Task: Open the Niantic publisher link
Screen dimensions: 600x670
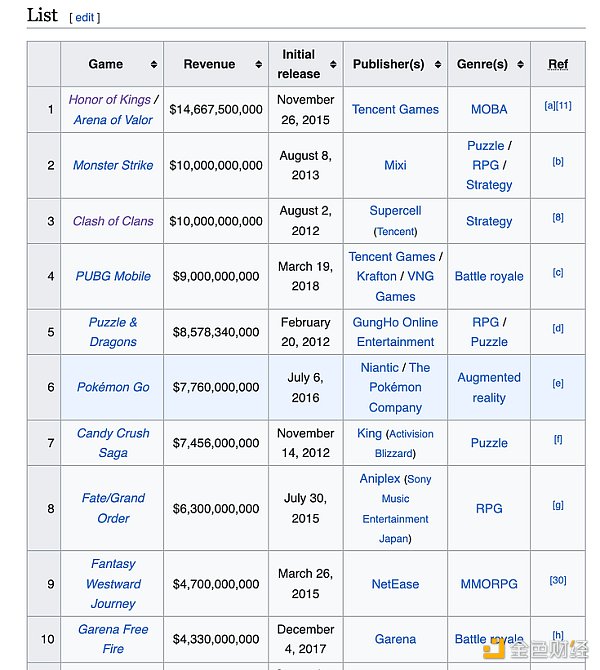Action: click(379, 367)
